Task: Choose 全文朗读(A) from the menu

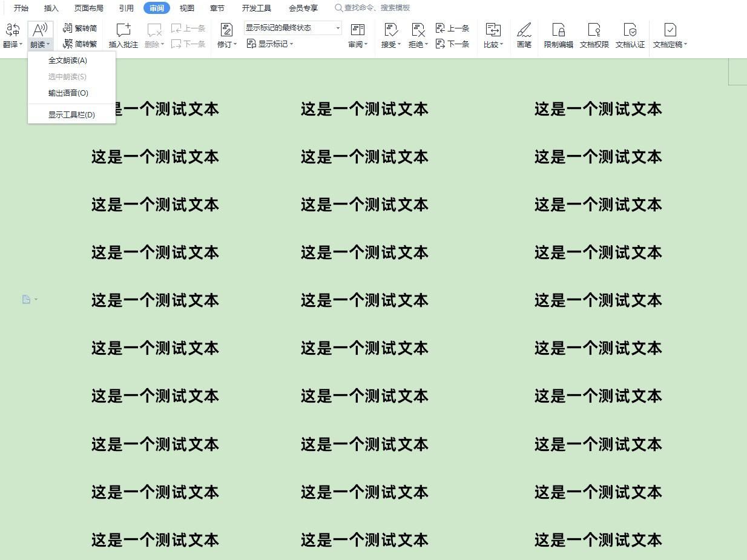Action: [71, 61]
